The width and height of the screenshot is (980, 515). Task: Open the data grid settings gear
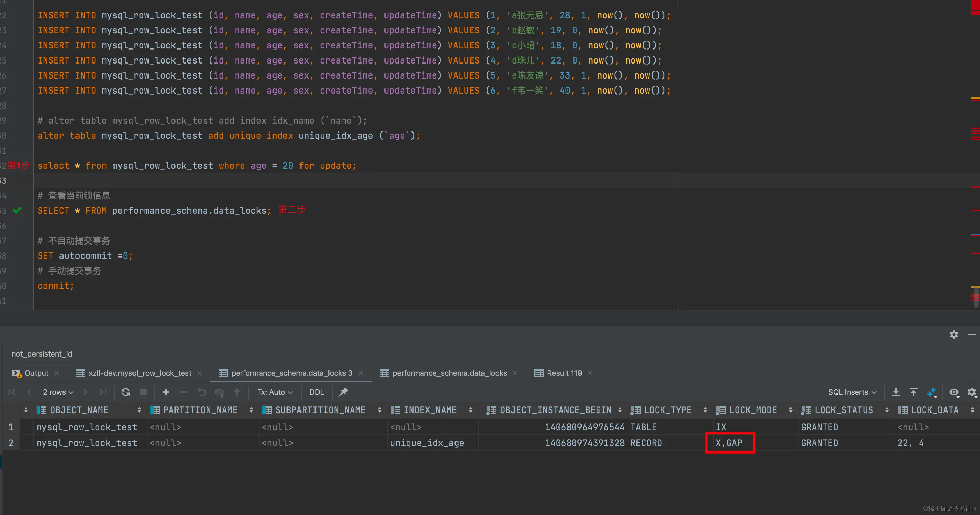coord(971,392)
